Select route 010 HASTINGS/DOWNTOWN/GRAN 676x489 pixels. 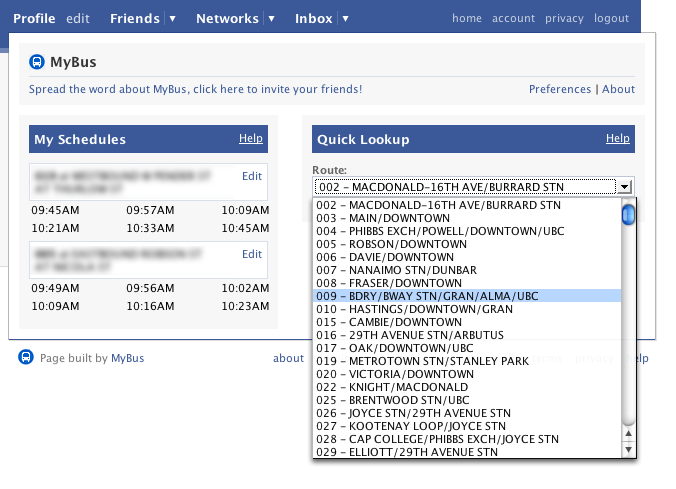tap(467, 309)
